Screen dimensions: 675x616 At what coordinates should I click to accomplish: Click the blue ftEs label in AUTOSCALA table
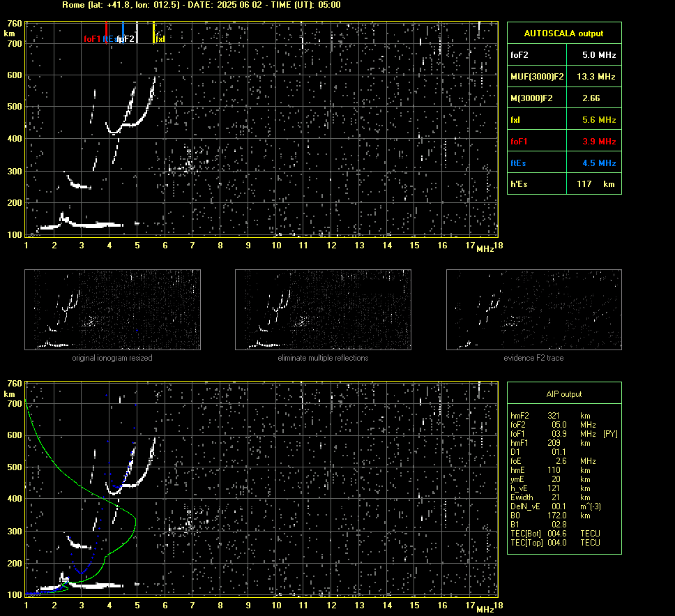click(518, 163)
